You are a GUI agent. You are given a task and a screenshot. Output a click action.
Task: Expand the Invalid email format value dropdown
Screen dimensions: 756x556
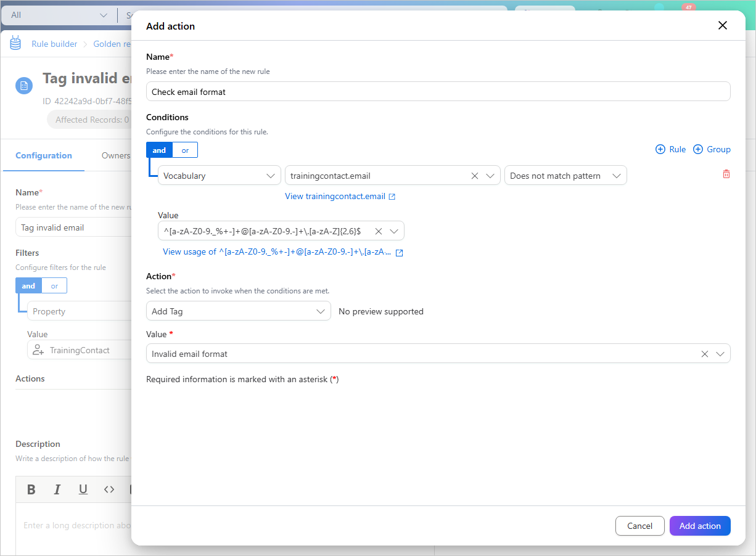pos(720,354)
